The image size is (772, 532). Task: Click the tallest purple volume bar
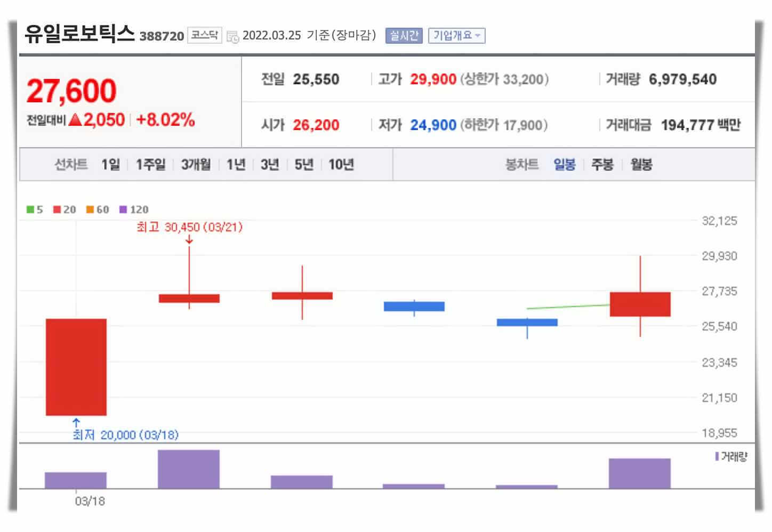(189, 469)
